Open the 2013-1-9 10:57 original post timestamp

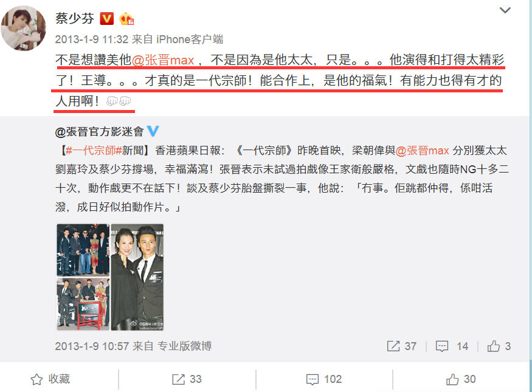click(92, 346)
